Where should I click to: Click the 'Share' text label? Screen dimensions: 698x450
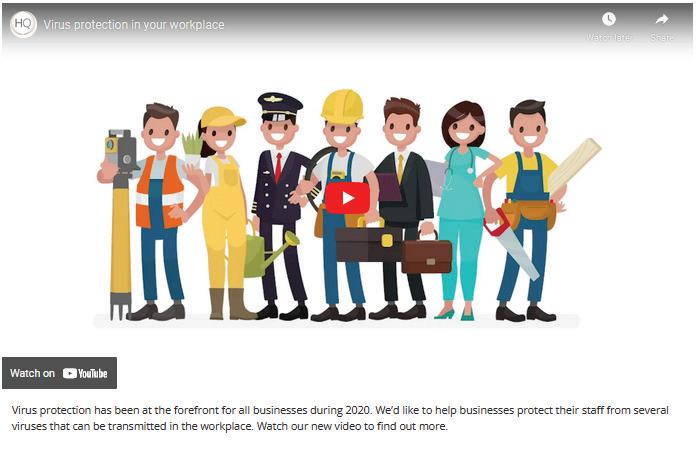click(x=661, y=37)
